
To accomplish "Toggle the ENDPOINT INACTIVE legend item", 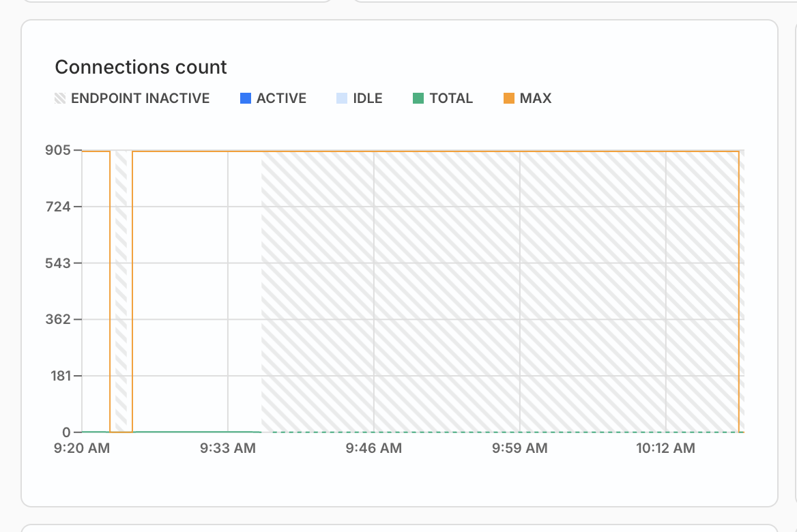I will (132, 98).
